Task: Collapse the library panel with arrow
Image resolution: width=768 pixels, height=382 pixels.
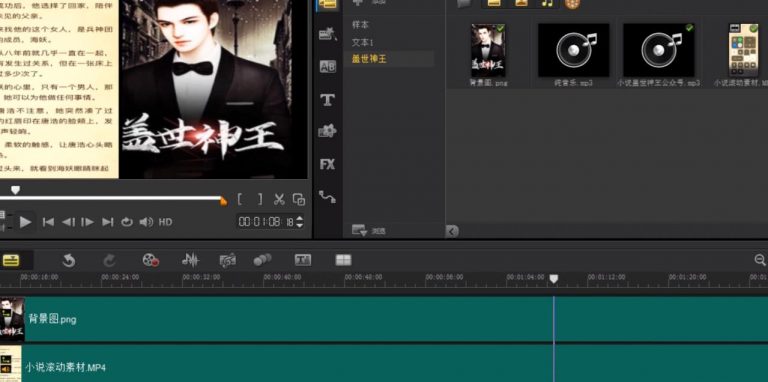Action: [x=452, y=231]
